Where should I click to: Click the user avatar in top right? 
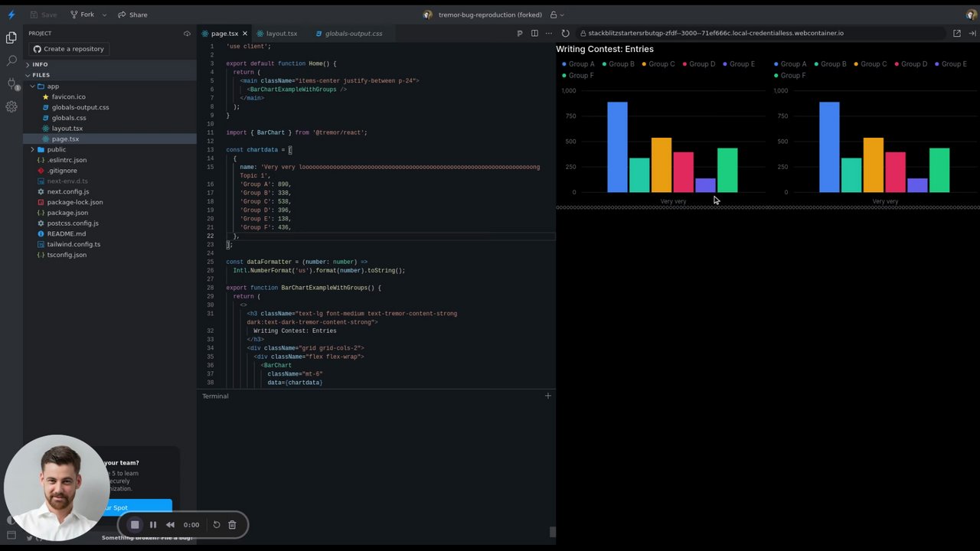[972, 15]
